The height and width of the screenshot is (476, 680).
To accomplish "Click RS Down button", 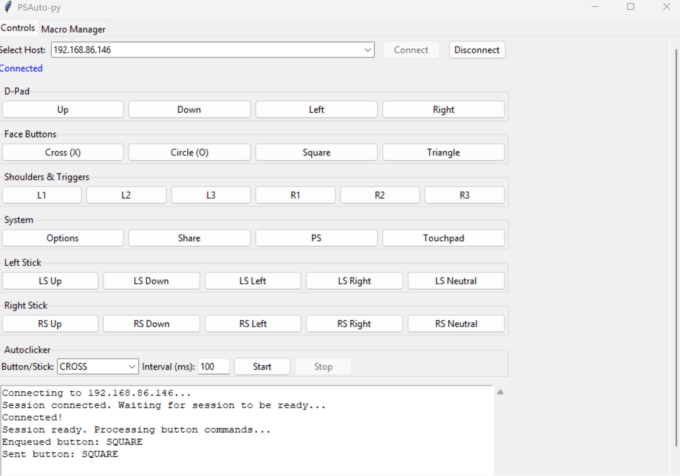I will coord(151,324).
